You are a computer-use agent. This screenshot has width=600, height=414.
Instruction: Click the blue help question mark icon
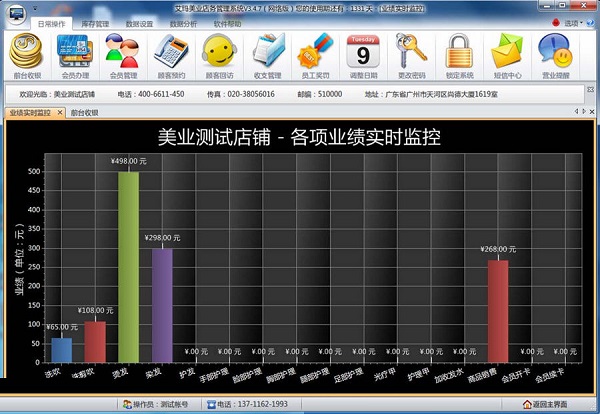click(590, 23)
